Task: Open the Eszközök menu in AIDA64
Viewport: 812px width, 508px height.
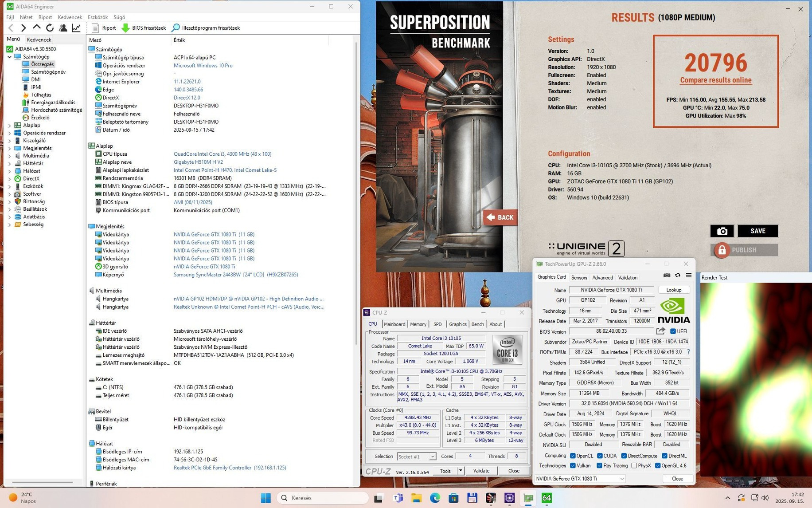Action: click(x=98, y=17)
